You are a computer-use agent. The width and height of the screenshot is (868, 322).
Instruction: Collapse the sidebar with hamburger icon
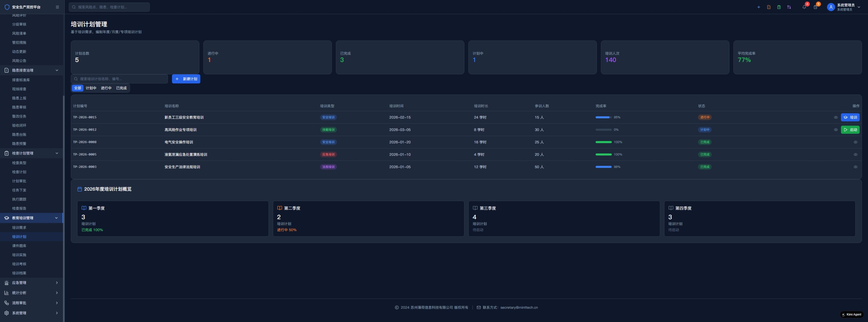pos(57,7)
